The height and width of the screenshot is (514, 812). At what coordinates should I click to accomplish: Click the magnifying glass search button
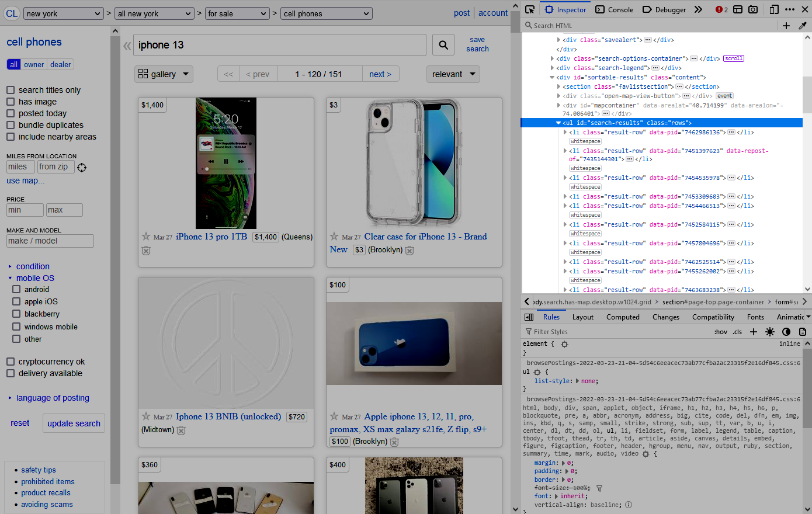[x=443, y=44]
